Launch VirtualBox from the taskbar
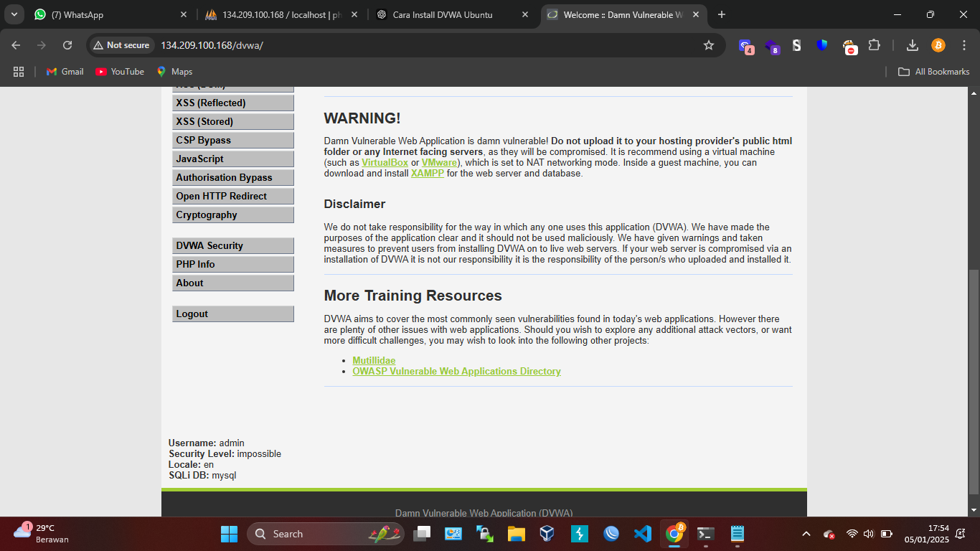Image resolution: width=980 pixels, height=551 pixels. [547, 534]
